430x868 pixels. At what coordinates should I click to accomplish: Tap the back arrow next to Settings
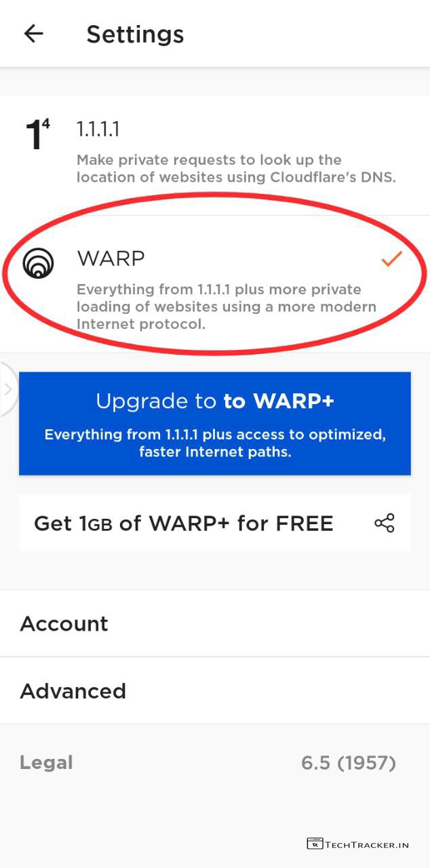33,34
